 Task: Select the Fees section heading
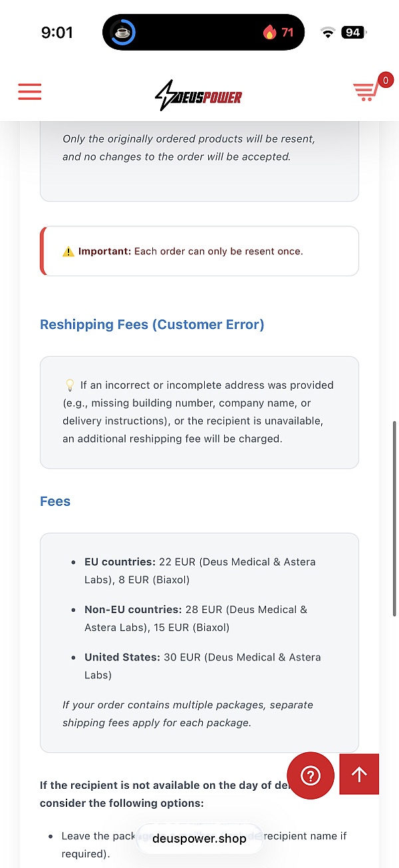(x=55, y=501)
